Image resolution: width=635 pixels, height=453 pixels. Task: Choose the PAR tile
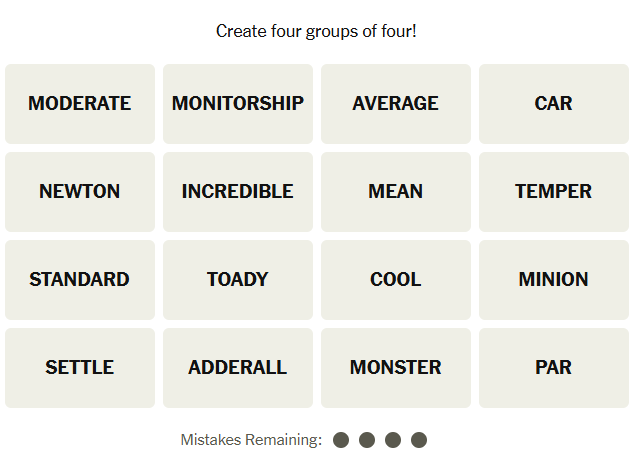point(553,368)
